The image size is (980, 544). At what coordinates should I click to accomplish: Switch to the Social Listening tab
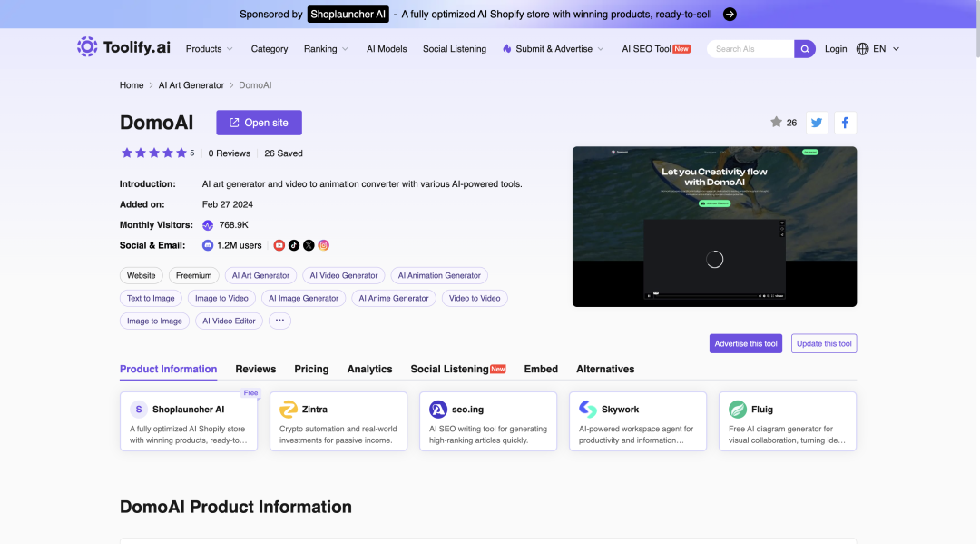point(457,369)
